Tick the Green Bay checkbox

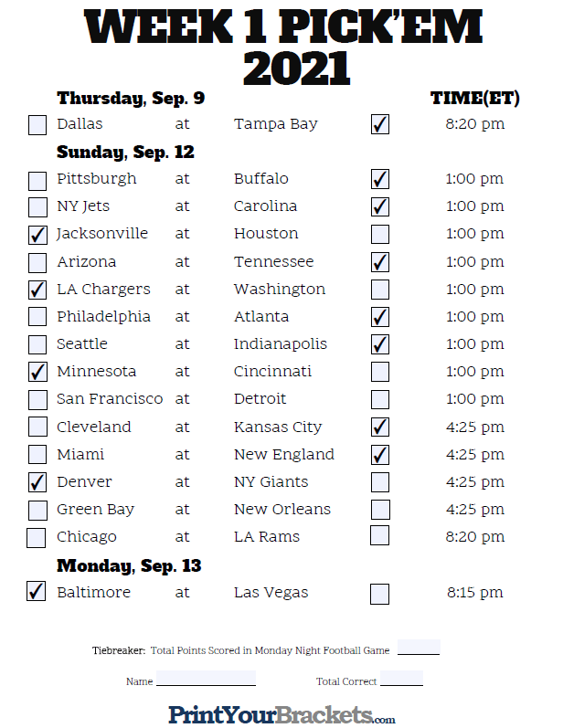coord(37,511)
